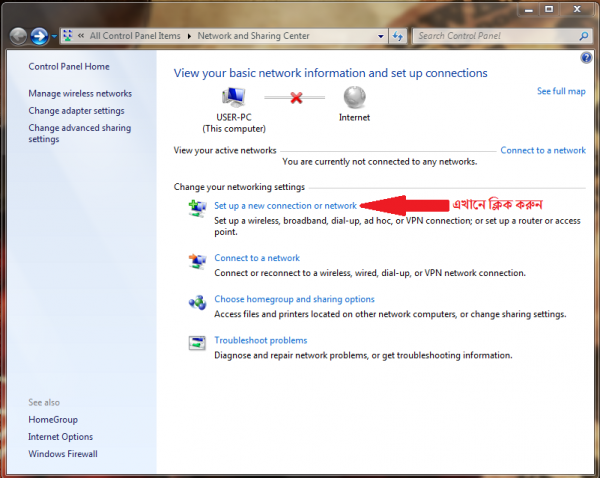Open Troubleshoot problems link
Screen dimensions: 600x478
(x=261, y=340)
